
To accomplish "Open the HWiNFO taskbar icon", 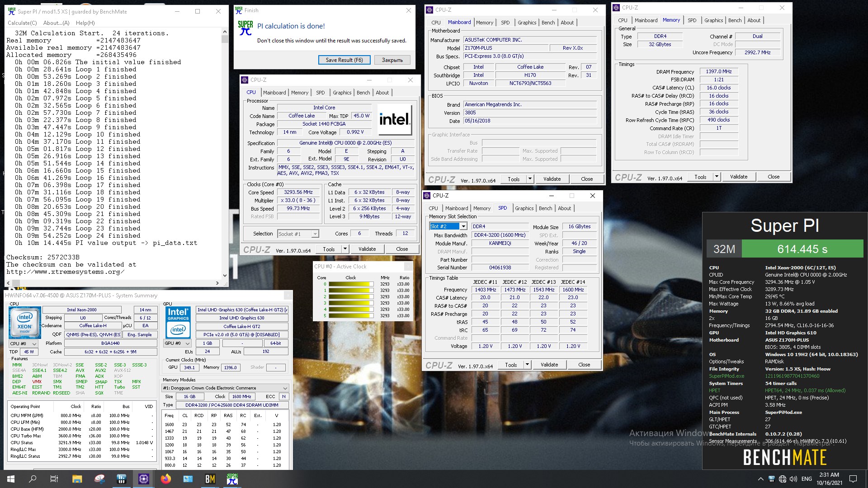I will pos(122,479).
